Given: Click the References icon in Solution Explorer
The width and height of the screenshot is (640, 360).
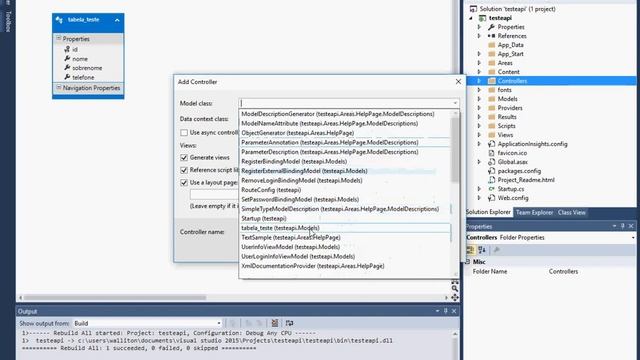Looking at the screenshot, I should 491,36.
